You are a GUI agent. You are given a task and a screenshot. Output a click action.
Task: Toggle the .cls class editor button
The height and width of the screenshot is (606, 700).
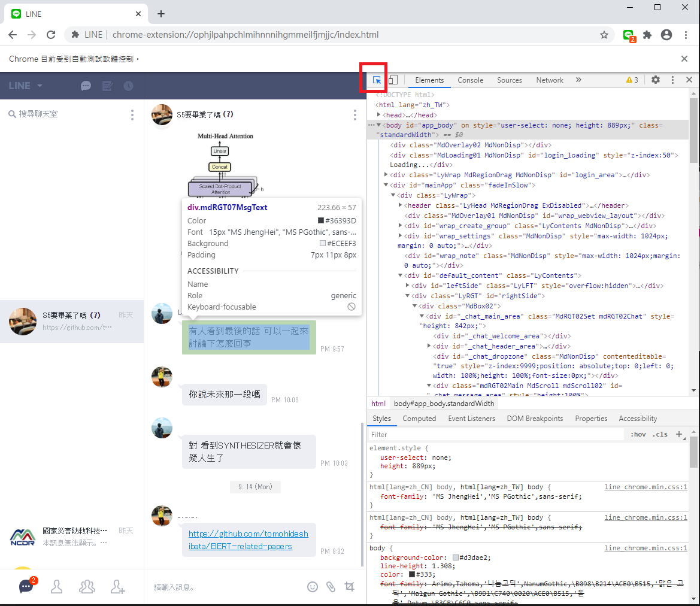pos(660,434)
